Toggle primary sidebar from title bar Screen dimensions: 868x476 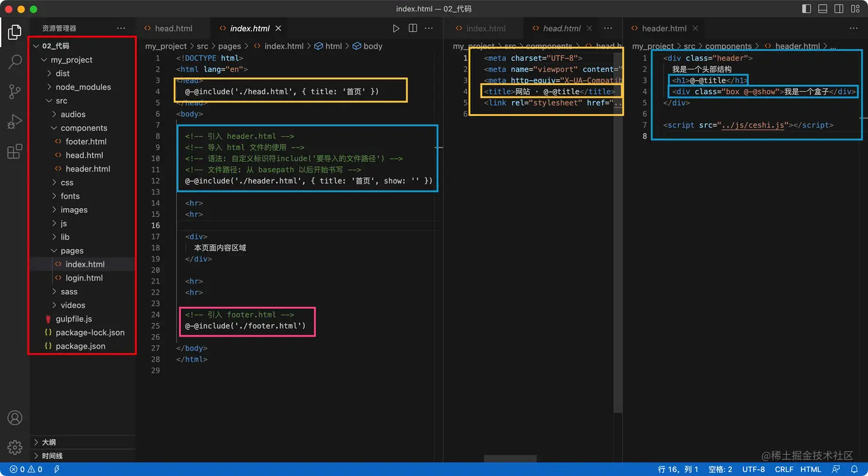point(807,9)
